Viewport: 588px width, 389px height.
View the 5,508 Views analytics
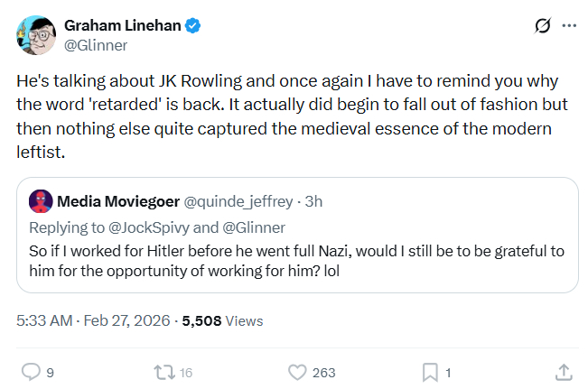tap(222, 320)
